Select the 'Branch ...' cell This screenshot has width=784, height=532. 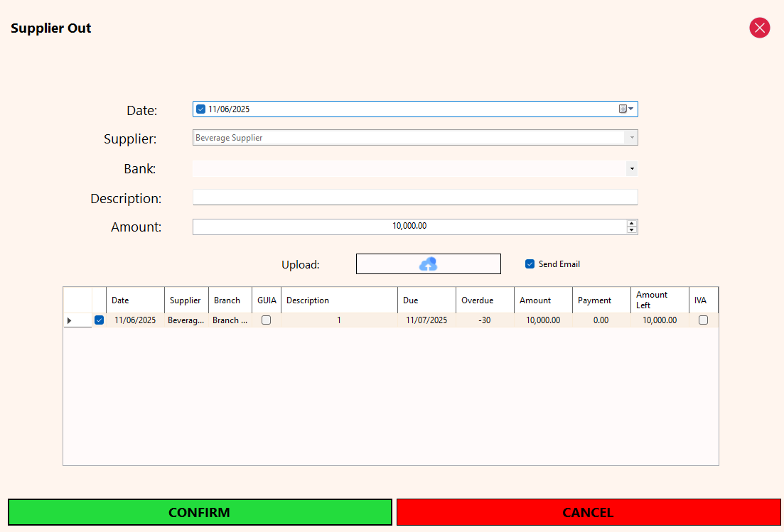click(230, 320)
